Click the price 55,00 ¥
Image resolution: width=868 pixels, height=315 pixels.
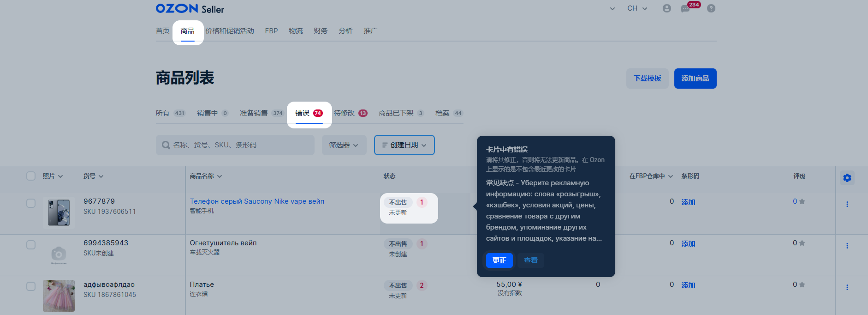[509, 285]
